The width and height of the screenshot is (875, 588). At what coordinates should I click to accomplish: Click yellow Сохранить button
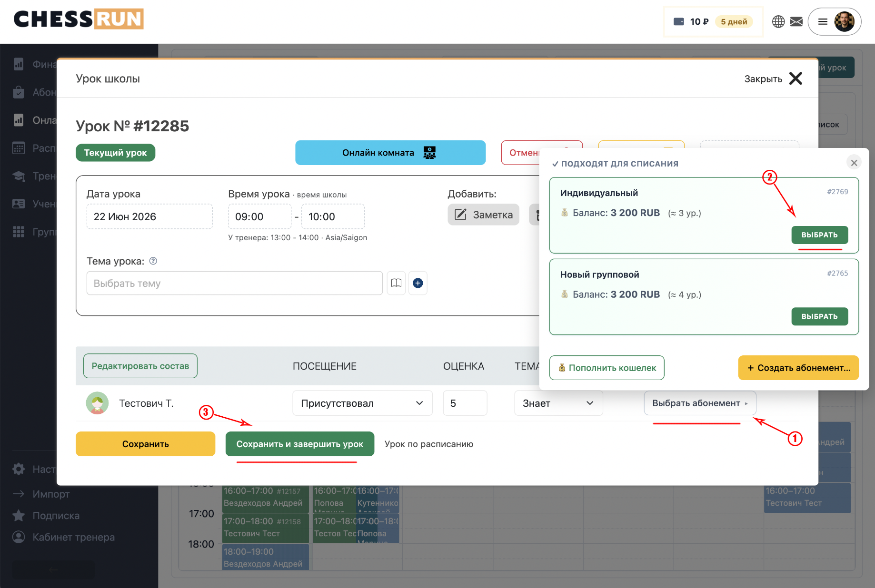pos(145,444)
